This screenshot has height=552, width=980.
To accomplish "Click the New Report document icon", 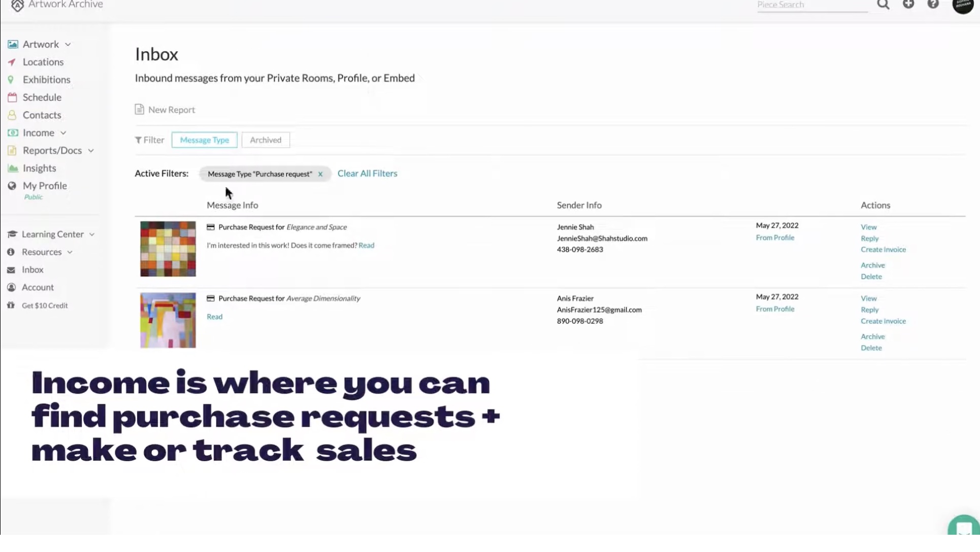I will tap(139, 110).
